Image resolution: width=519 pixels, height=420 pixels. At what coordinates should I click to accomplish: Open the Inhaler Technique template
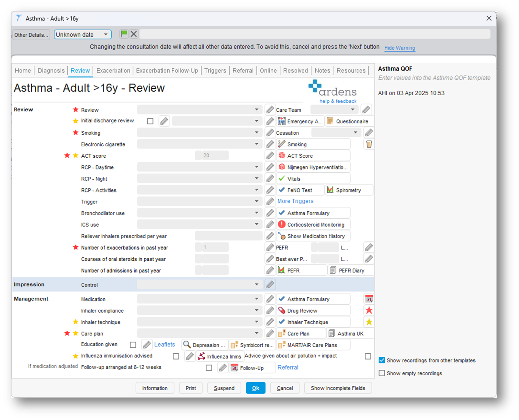[313, 322]
